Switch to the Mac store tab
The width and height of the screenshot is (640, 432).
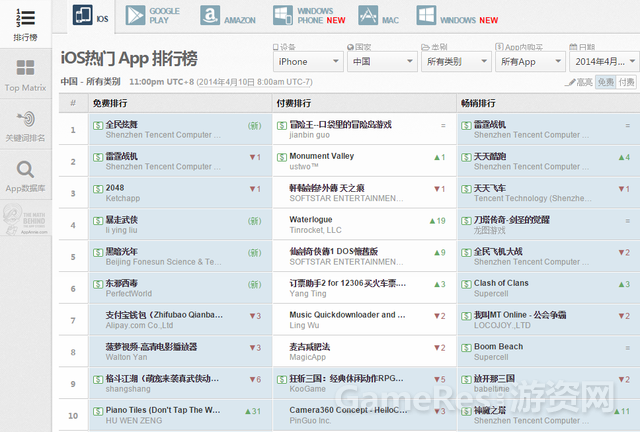(x=379, y=16)
